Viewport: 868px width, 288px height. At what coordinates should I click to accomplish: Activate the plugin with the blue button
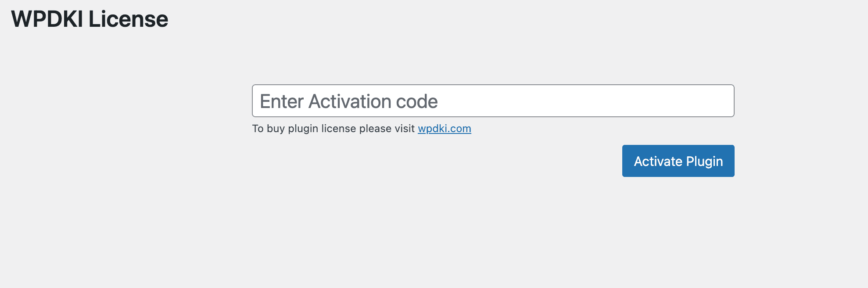678,161
